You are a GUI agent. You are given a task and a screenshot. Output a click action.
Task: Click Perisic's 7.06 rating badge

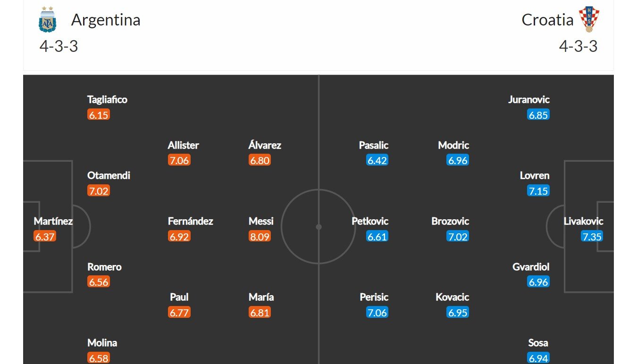377,312
